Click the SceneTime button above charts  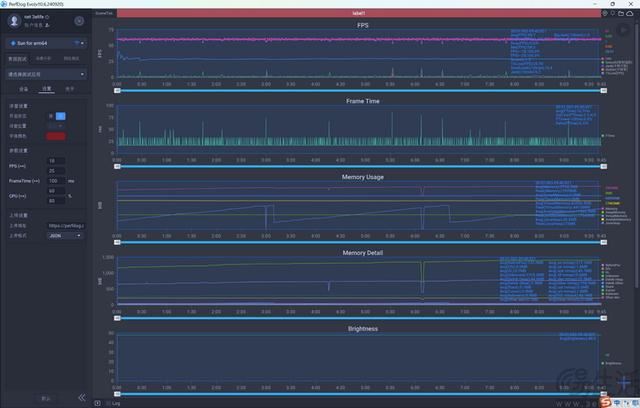104,13
